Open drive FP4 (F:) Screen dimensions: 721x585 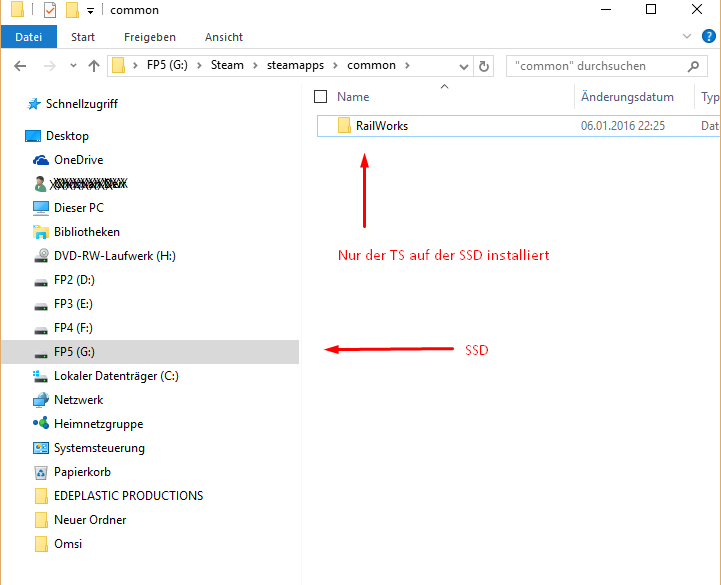pyautogui.click(x=74, y=328)
